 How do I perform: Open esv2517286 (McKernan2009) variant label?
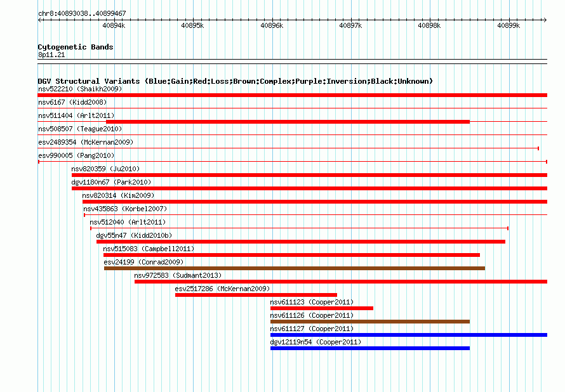(x=222, y=289)
